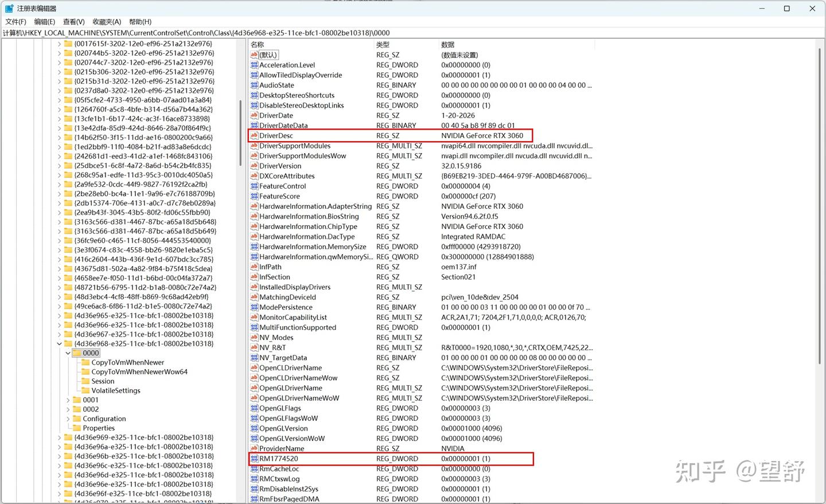Click the key tree vertical scrollbar thumb
Image resolution: width=826 pixels, height=504 pixels.
coord(240,133)
